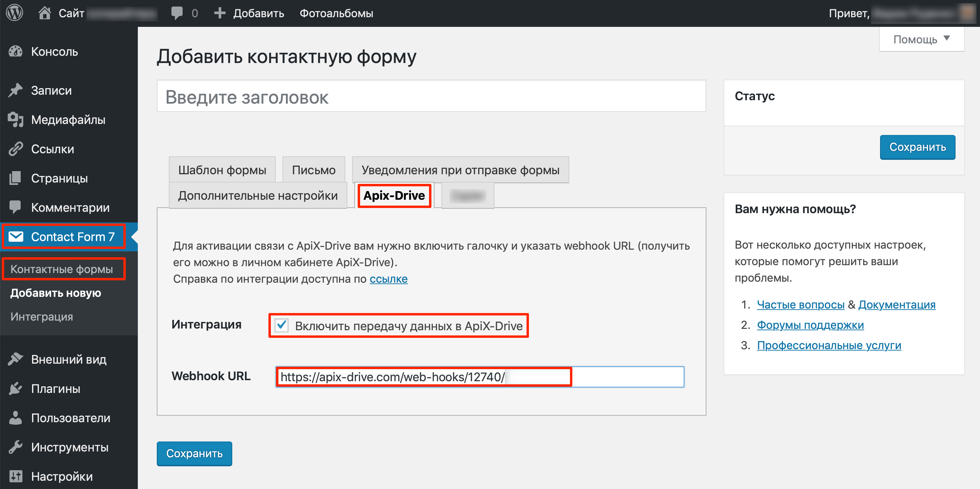Click the Введите заголовок title field
The height and width of the screenshot is (489, 980).
pos(431,96)
